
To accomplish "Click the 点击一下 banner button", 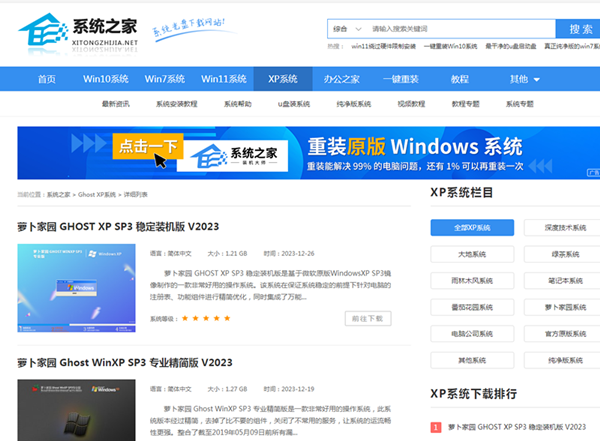I will (x=148, y=146).
